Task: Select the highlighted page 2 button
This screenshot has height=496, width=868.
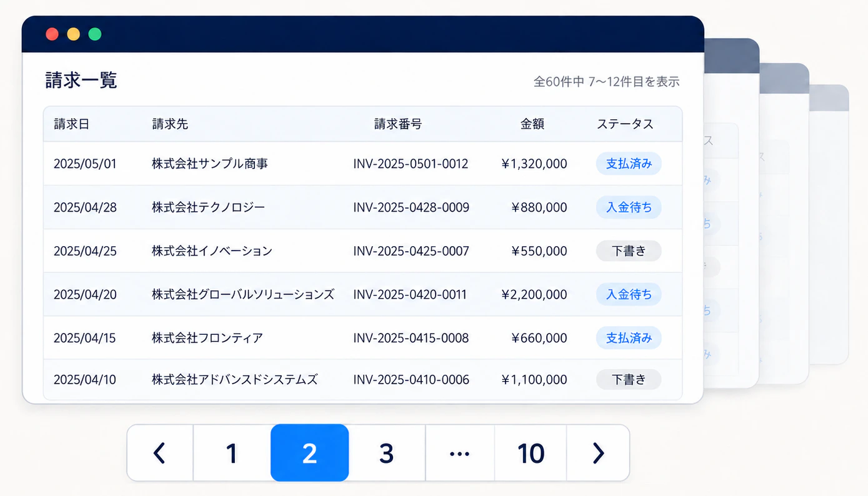Action: point(309,453)
